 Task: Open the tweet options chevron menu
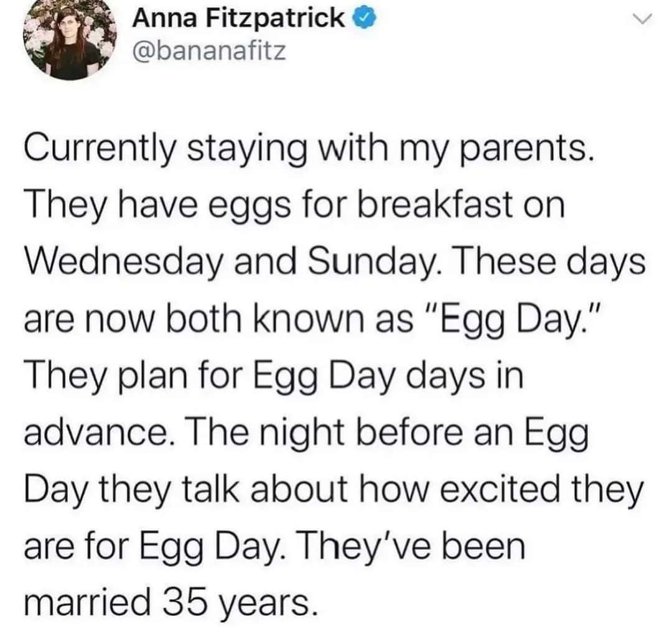coord(642,19)
